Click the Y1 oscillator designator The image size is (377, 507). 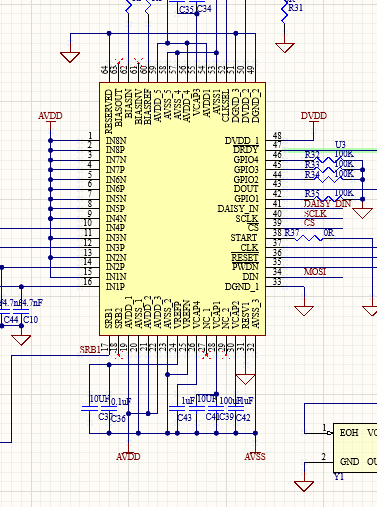click(339, 477)
